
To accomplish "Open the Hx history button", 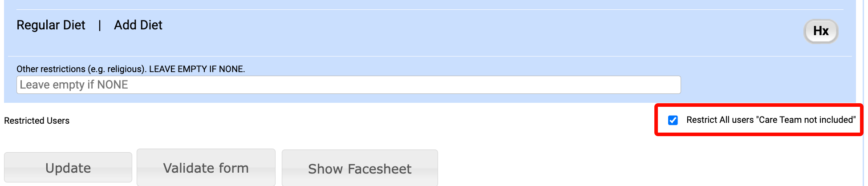I will (x=820, y=31).
